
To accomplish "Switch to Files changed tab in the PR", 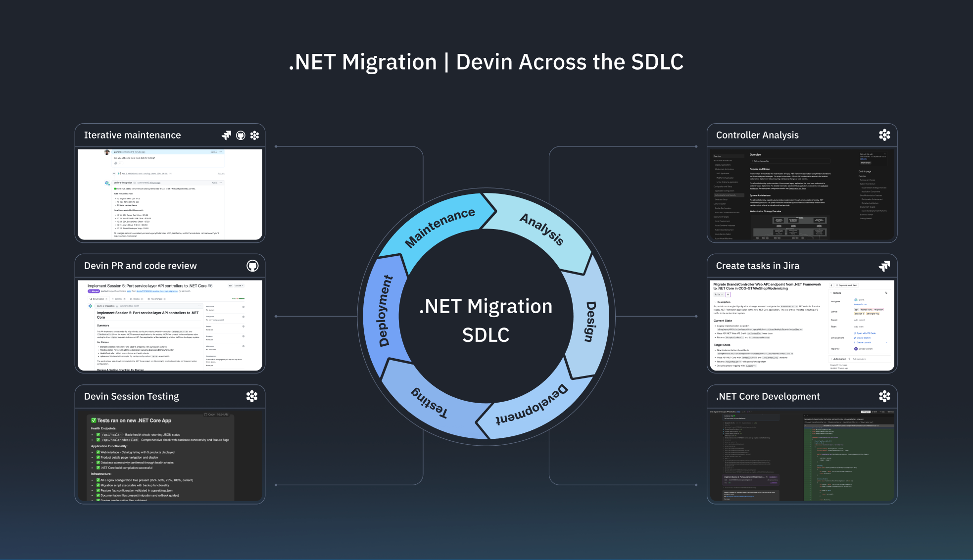I will 156,299.
